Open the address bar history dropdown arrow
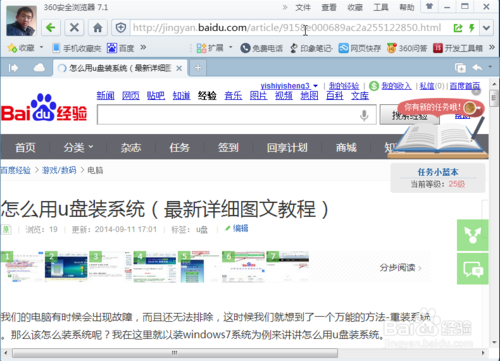The height and width of the screenshot is (361, 500). (x=486, y=28)
